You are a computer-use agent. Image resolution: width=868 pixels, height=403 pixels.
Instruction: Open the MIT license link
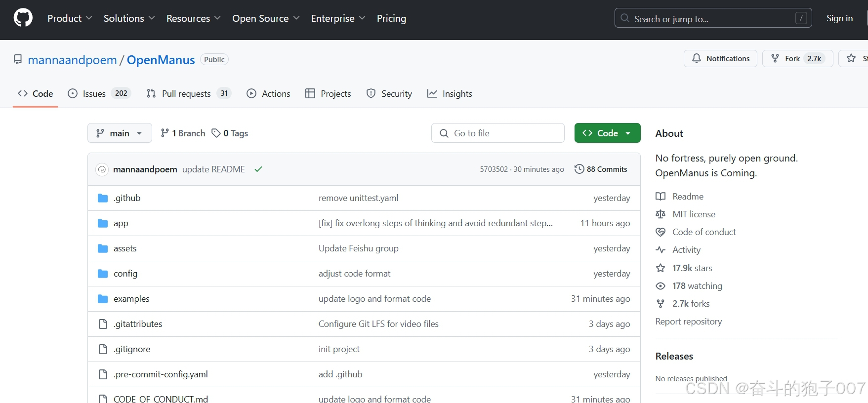(x=694, y=214)
